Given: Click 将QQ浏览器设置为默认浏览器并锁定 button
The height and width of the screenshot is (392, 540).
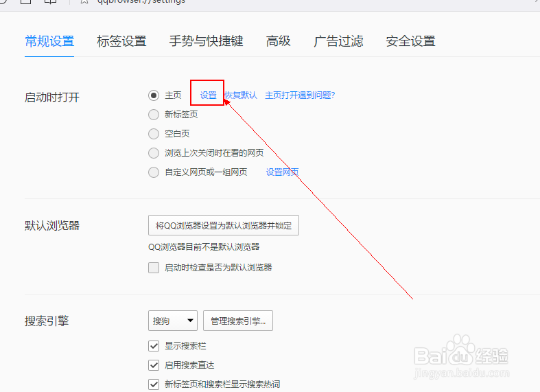Looking at the screenshot, I should (224, 225).
